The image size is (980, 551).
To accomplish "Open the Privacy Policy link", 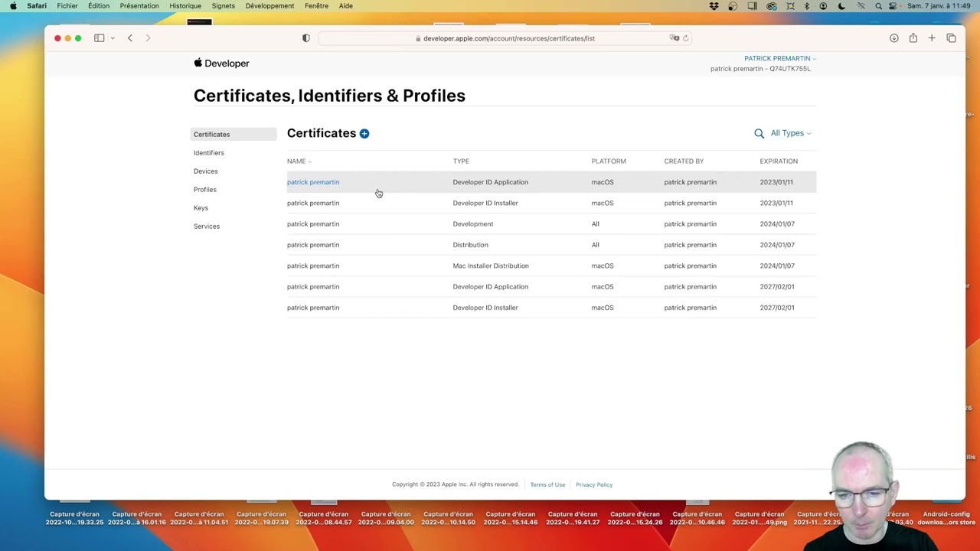I will (594, 485).
